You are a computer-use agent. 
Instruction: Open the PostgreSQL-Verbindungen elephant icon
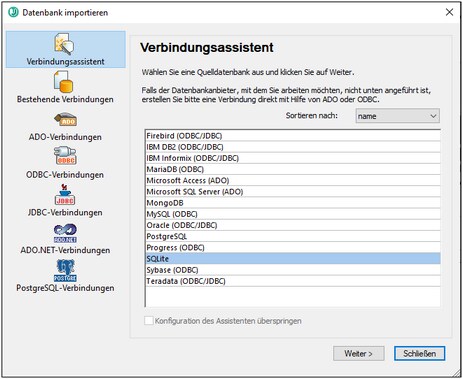coord(65,270)
